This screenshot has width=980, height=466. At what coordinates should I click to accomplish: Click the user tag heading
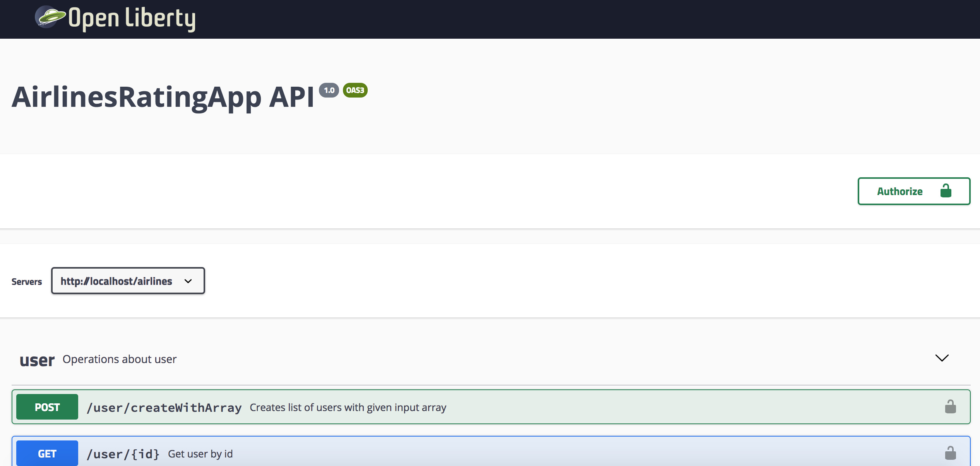coord(37,360)
